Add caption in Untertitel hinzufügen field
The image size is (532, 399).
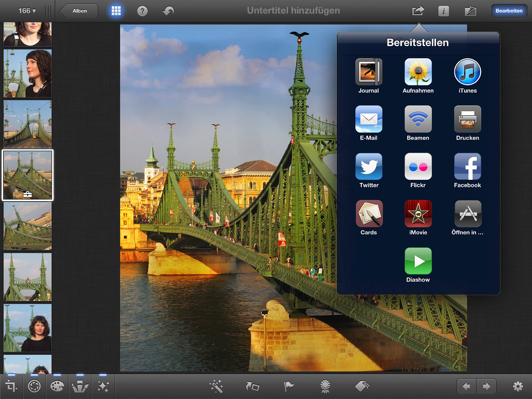coord(293,11)
